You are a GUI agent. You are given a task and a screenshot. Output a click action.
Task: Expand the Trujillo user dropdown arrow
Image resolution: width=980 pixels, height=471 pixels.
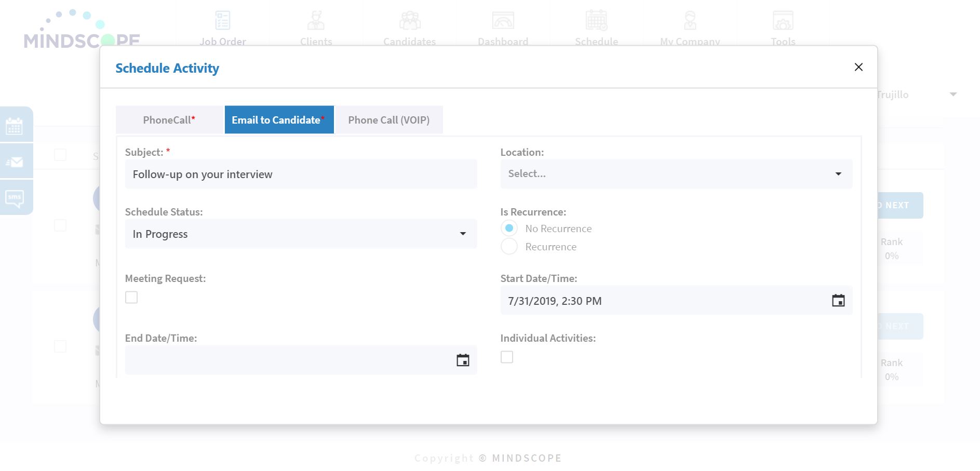click(953, 95)
